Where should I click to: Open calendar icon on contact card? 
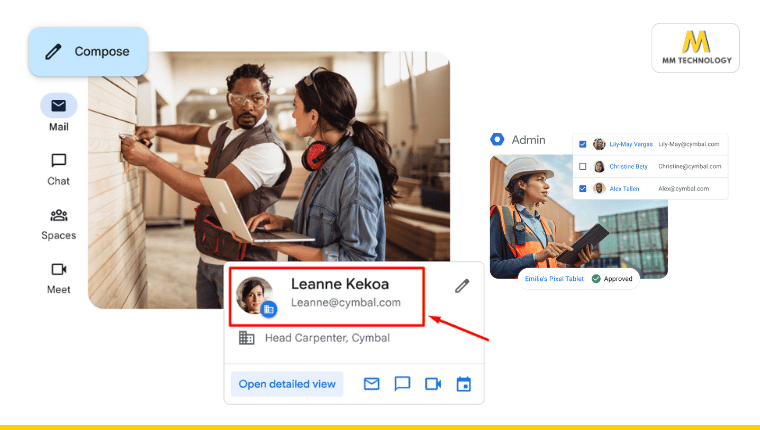(464, 384)
